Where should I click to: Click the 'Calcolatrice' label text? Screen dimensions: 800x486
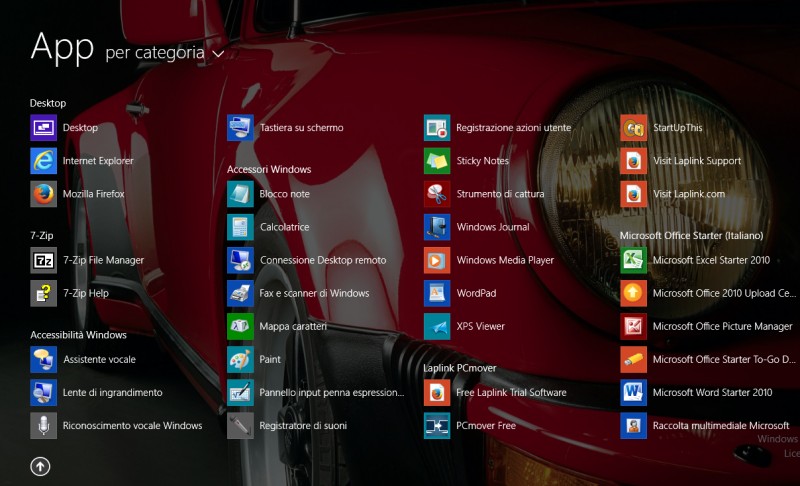pyautogui.click(x=285, y=227)
